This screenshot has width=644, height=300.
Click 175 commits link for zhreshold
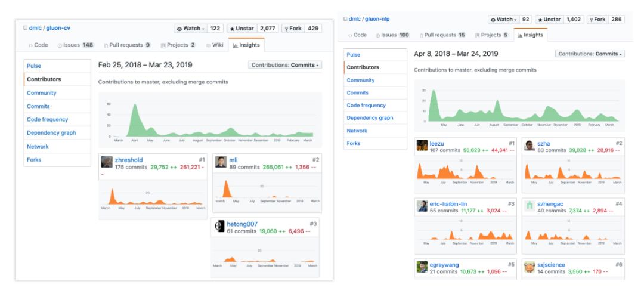(x=131, y=167)
